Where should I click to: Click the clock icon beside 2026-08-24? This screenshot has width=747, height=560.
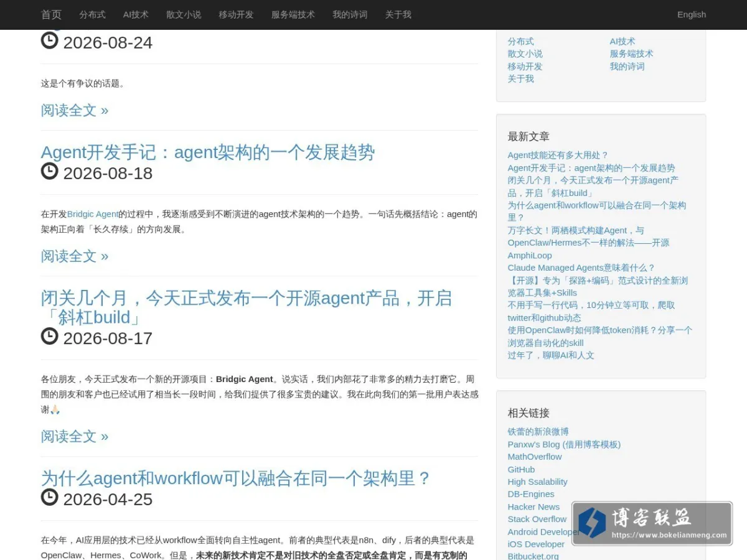coord(50,41)
